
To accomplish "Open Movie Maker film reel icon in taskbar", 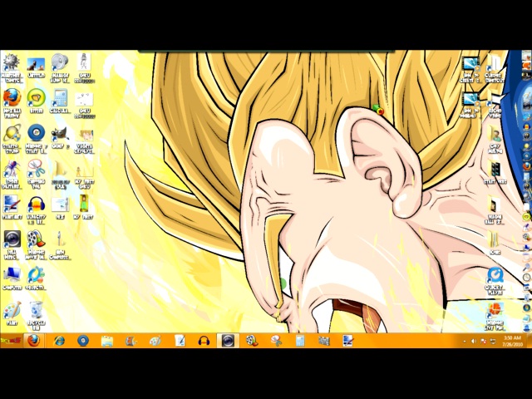I will coord(252,341).
